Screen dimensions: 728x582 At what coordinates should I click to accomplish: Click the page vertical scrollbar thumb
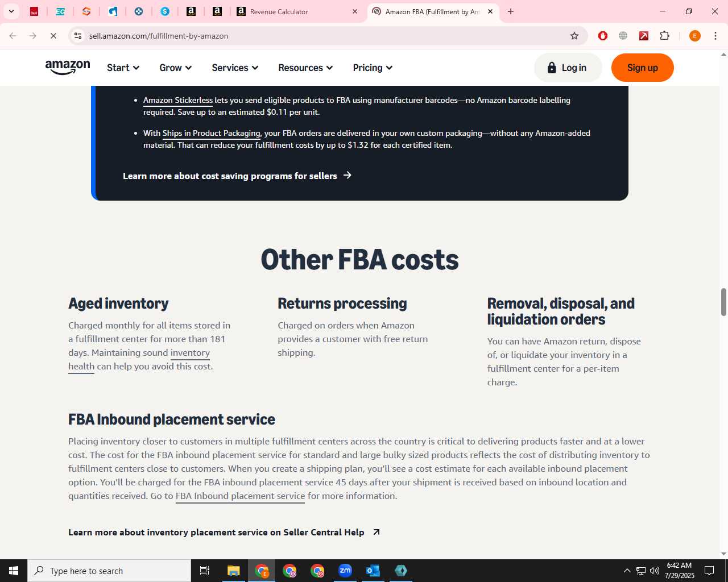[x=723, y=302]
